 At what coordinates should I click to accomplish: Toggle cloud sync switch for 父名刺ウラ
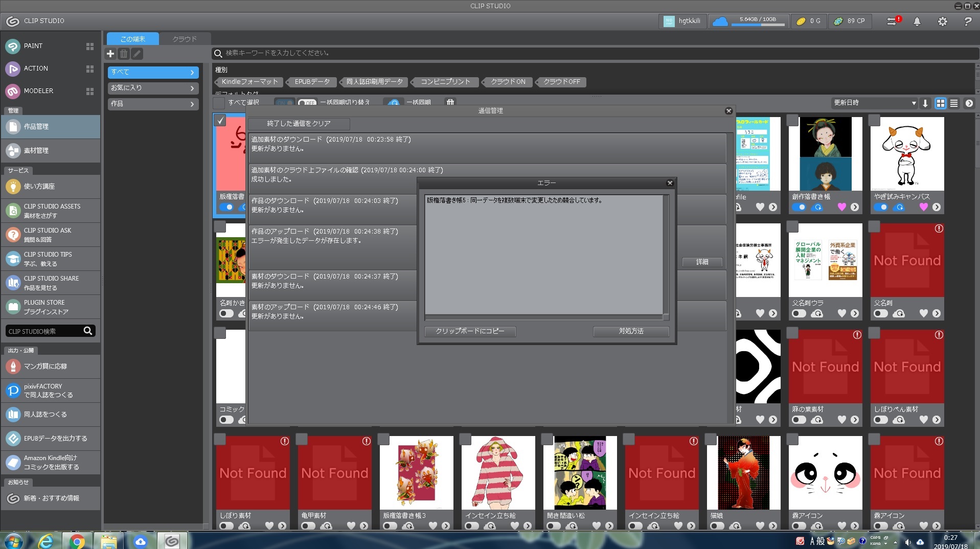(x=799, y=313)
